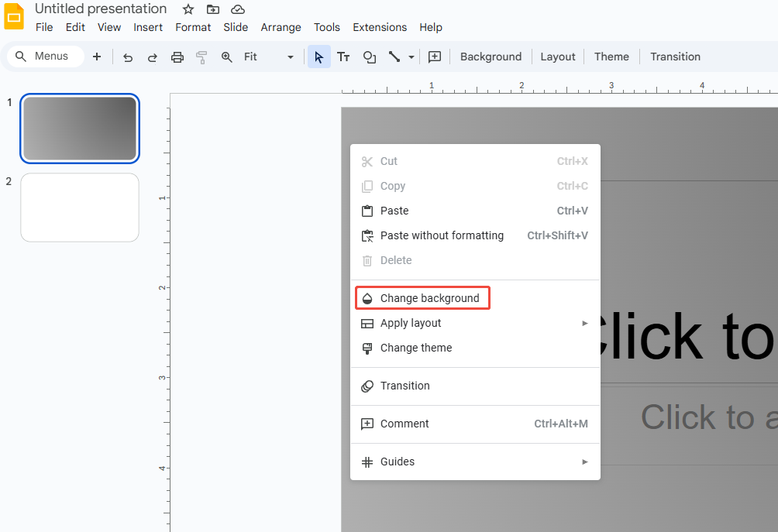The height and width of the screenshot is (532, 778).
Task: Click the Background button
Action: (x=491, y=57)
